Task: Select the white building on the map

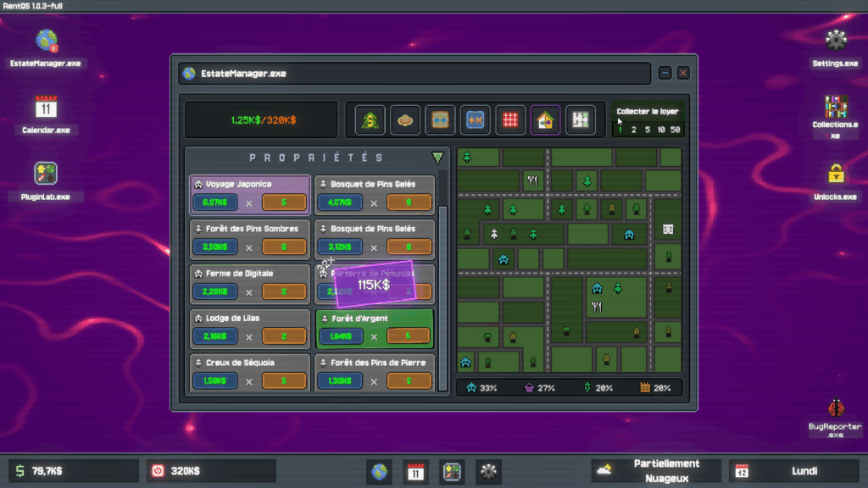Action: click(668, 229)
